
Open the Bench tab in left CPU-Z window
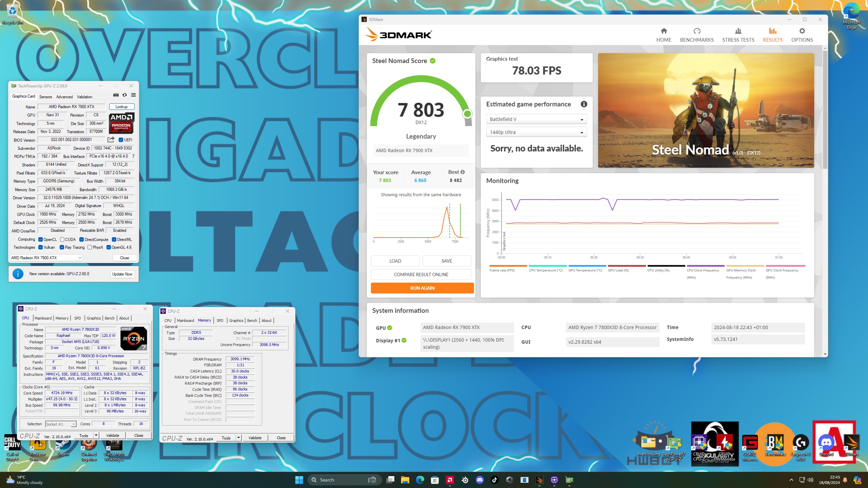(110, 318)
